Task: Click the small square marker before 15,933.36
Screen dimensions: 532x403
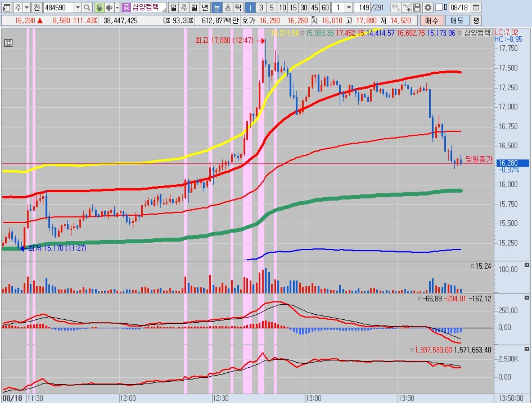Action: coord(303,33)
